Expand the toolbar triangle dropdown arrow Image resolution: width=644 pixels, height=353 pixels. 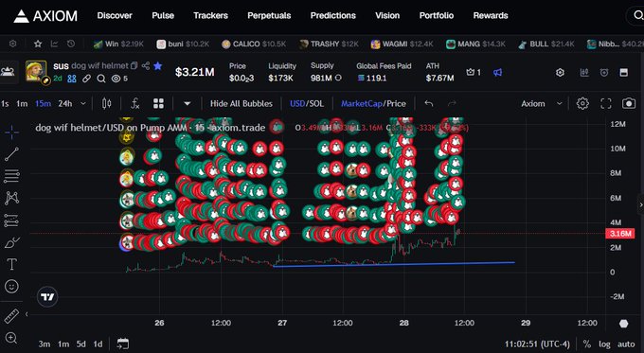tap(187, 104)
